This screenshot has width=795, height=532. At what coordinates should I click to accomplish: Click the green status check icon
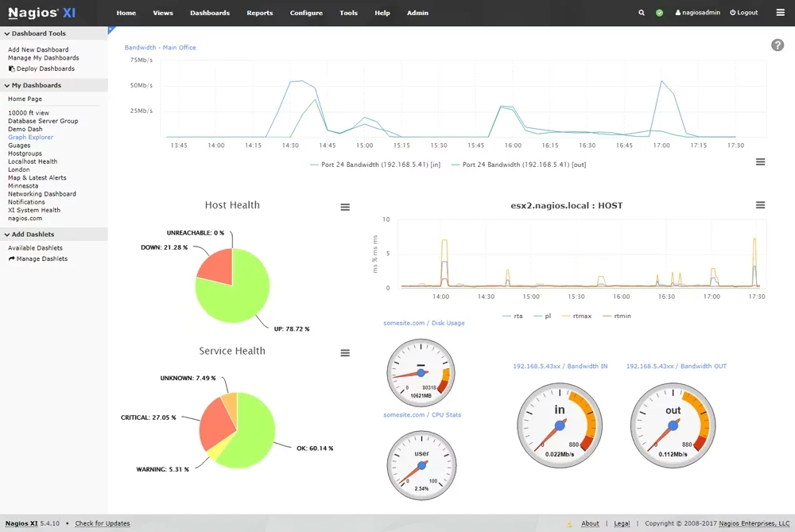657,13
